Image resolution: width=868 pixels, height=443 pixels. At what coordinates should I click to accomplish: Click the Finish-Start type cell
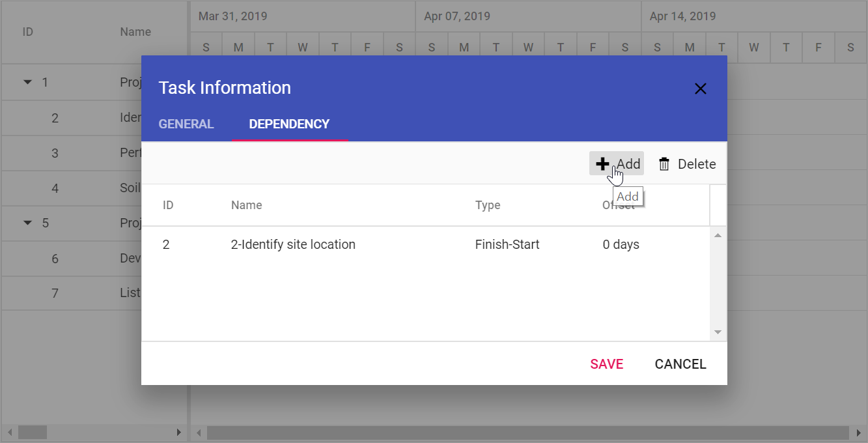507,245
